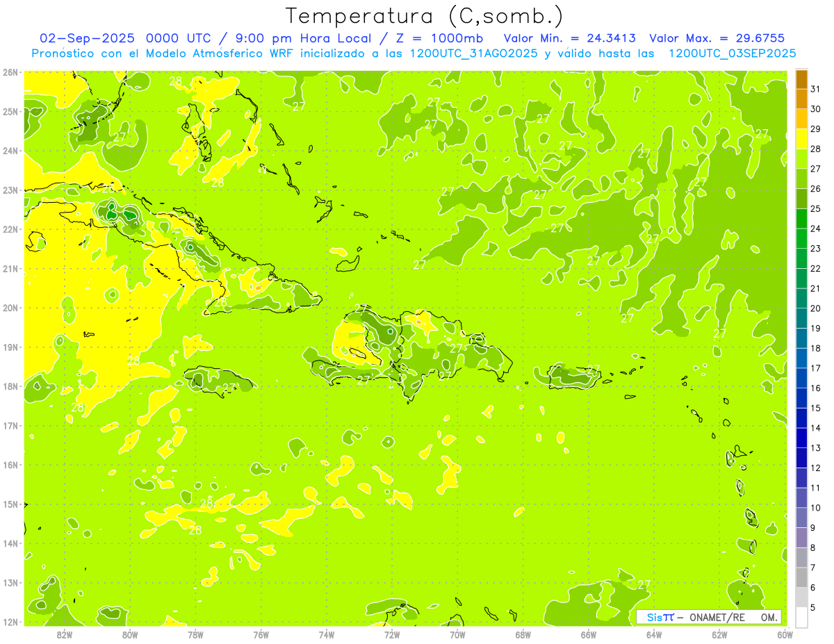Click the green 26–27 legend swatch
Screen dimensions: 834x644
coord(801,179)
